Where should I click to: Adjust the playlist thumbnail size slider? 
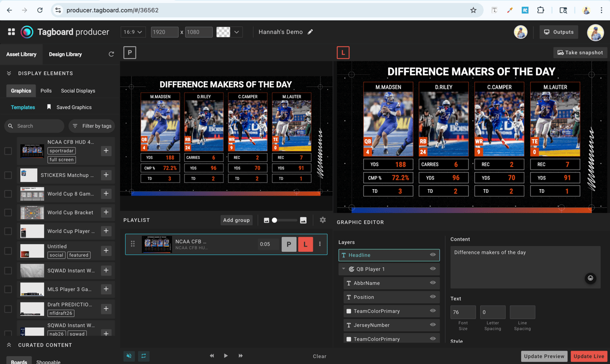[284, 220]
